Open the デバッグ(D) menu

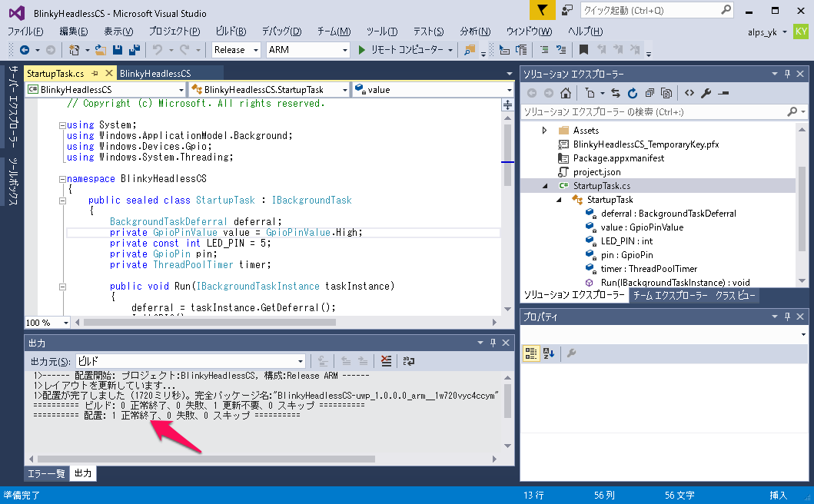point(281,31)
